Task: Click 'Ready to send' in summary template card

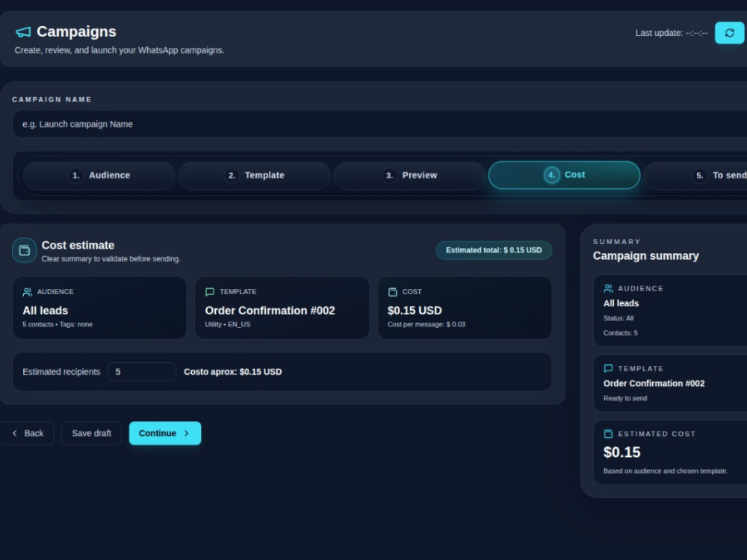Action: point(625,398)
